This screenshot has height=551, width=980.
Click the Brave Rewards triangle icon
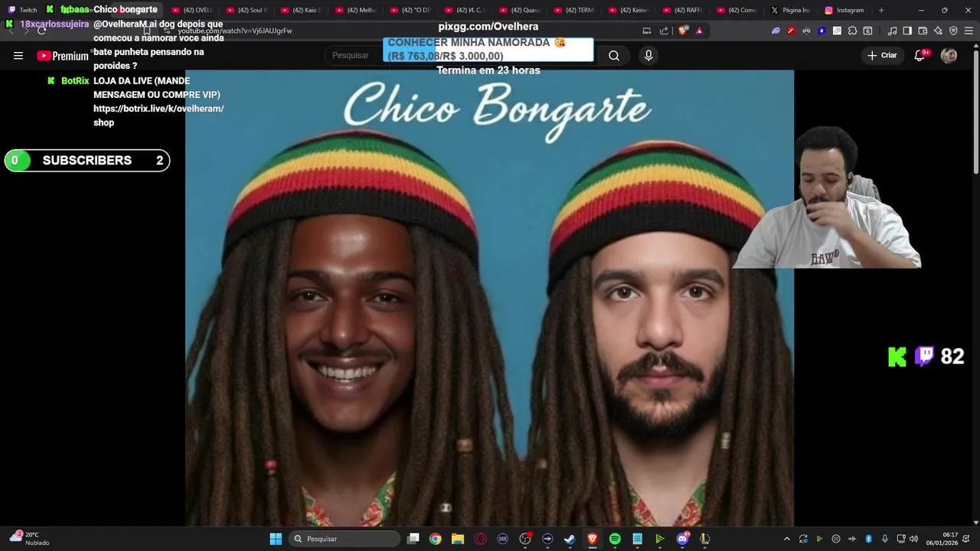click(x=699, y=31)
